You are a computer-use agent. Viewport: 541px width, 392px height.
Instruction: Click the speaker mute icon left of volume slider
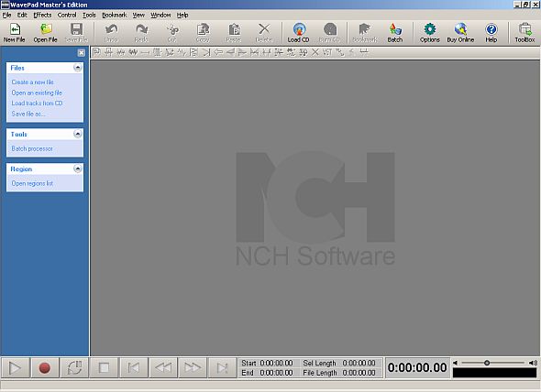pyautogui.click(x=455, y=363)
